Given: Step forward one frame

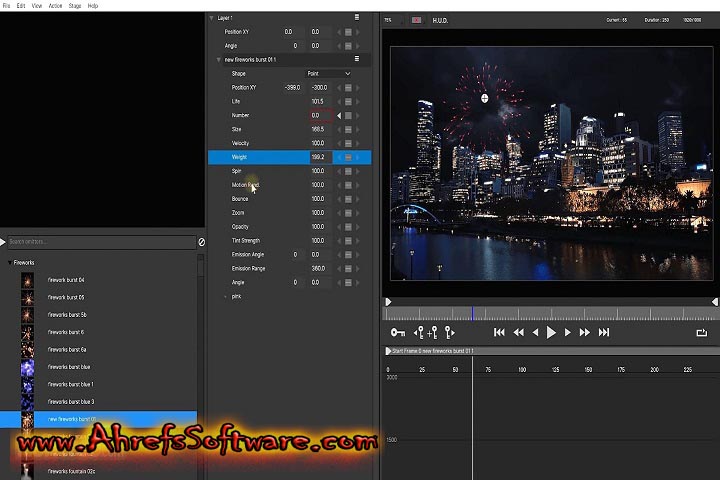Looking at the screenshot, I should (568, 332).
